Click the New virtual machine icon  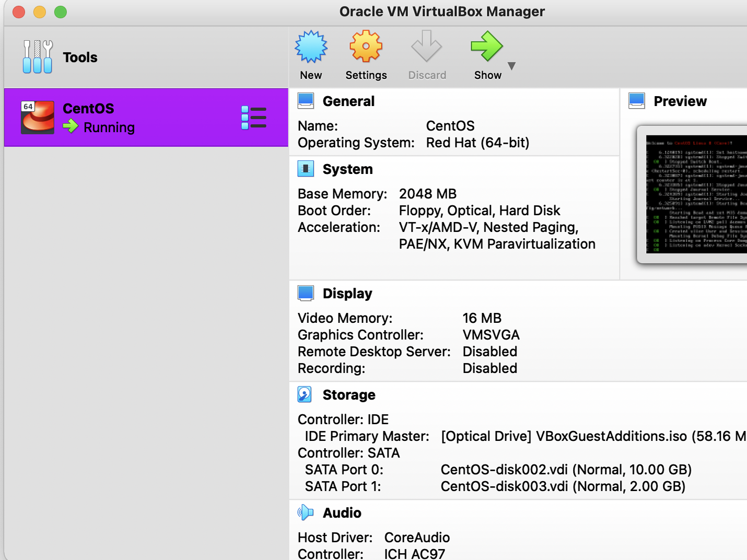(x=311, y=47)
